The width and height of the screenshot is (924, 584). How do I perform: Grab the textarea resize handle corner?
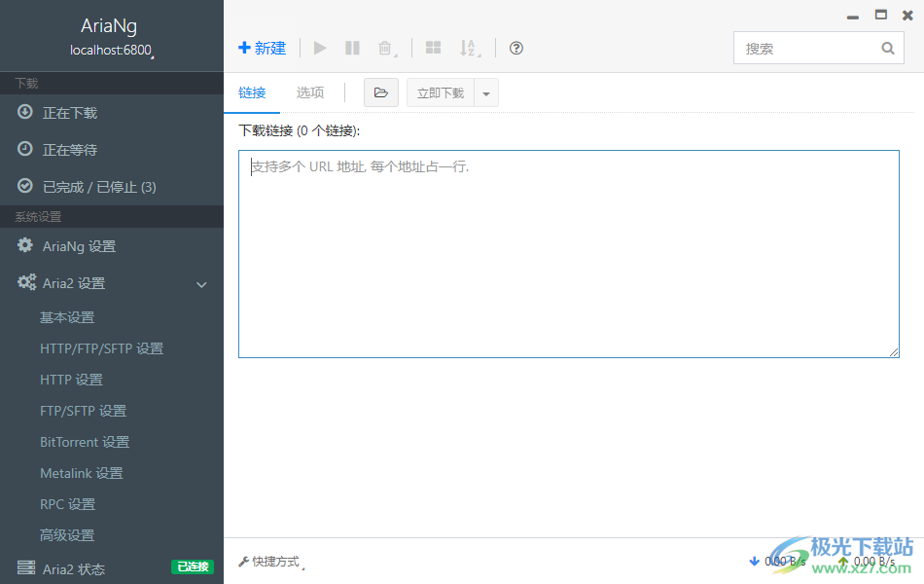[894, 352]
